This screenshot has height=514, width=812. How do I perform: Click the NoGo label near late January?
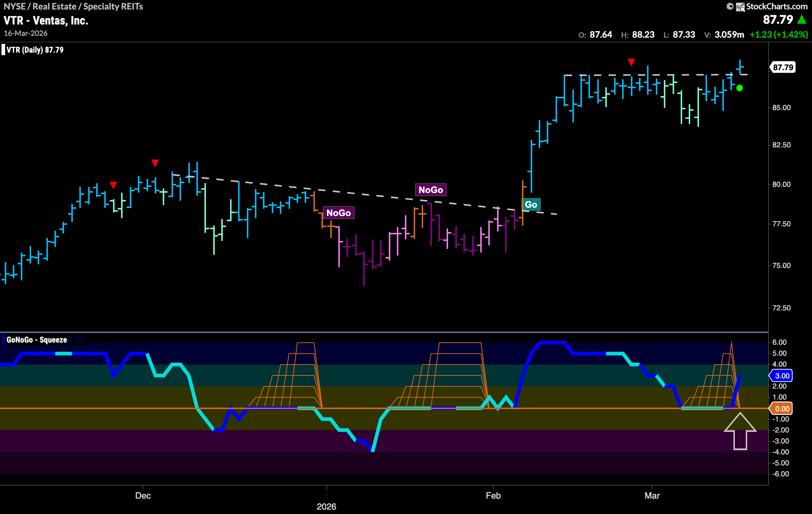431,190
